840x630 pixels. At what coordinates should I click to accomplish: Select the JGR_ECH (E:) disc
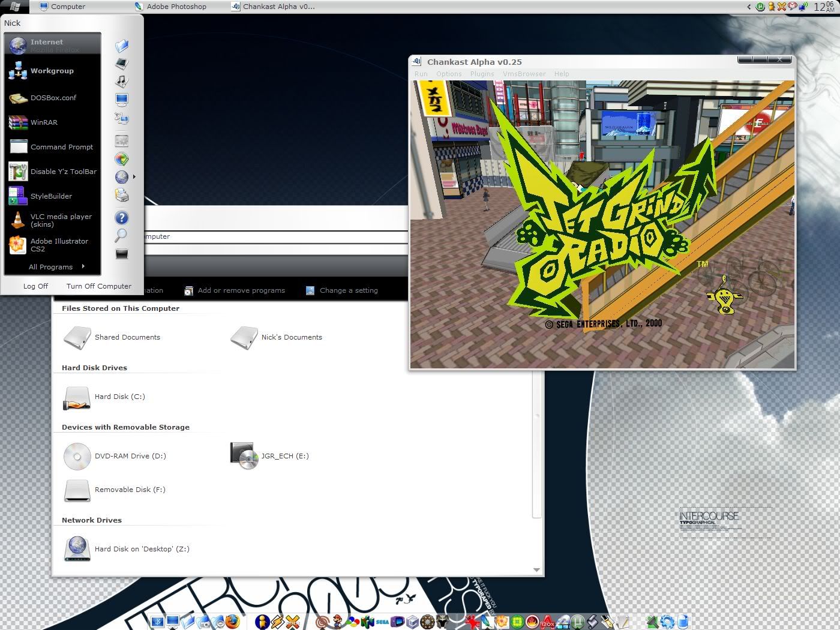click(270, 456)
